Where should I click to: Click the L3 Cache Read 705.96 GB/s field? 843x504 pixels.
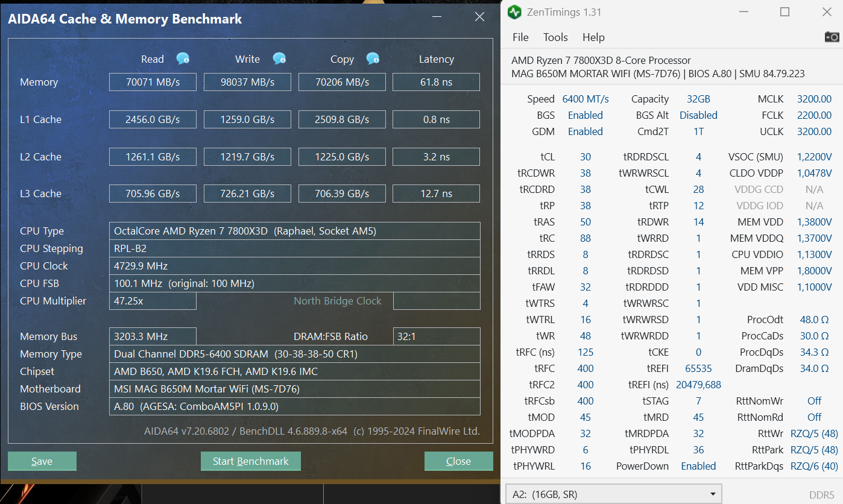(153, 194)
